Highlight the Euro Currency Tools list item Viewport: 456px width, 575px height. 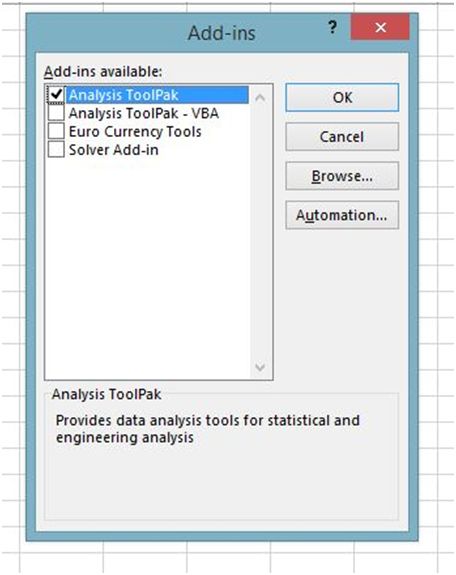click(135, 132)
